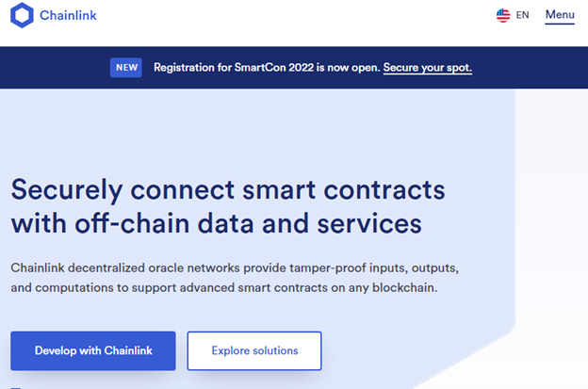Click the 'Securely connect smart contracts' headline line
The image size is (588, 389).
(227, 189)
